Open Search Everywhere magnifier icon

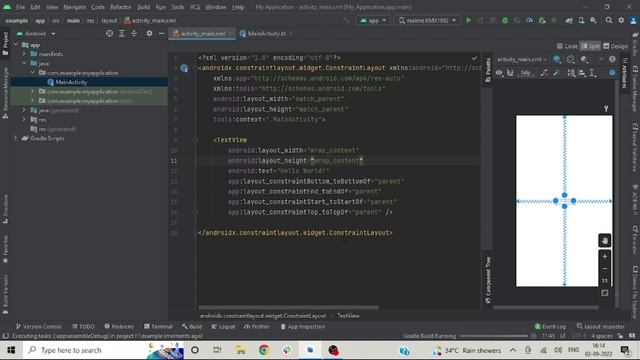pos(609,20)
